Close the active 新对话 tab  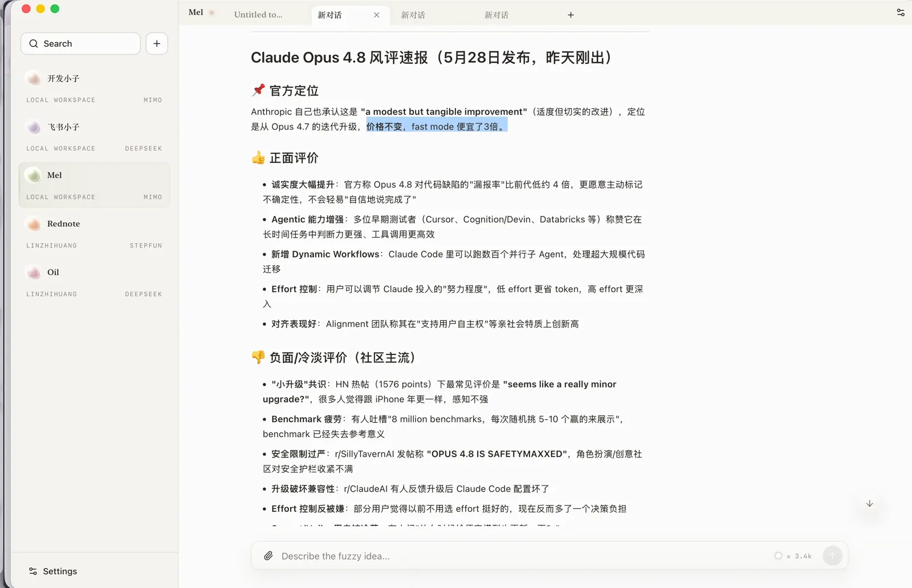coord(377,15)
